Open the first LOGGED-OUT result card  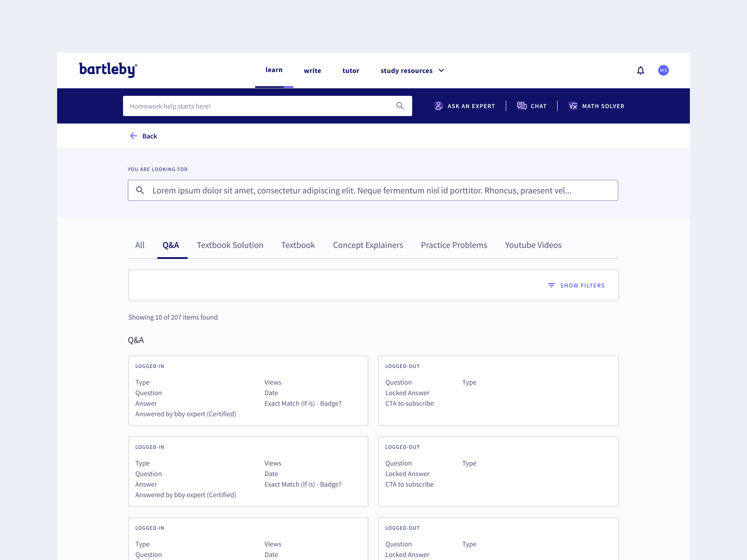tap(498, 391)
